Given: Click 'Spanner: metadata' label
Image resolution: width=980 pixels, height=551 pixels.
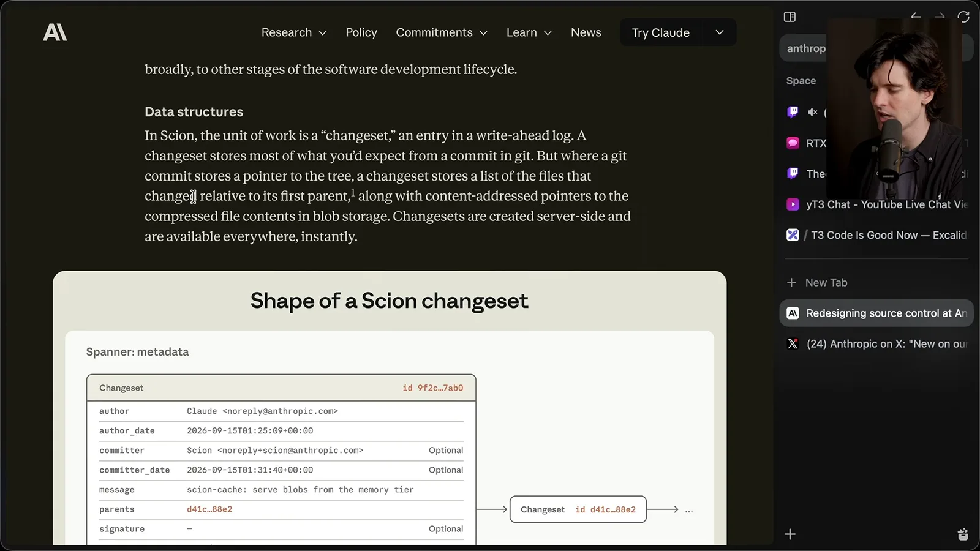Looking at the screenshot, I should pyautogui.click(x=137, y=352).
